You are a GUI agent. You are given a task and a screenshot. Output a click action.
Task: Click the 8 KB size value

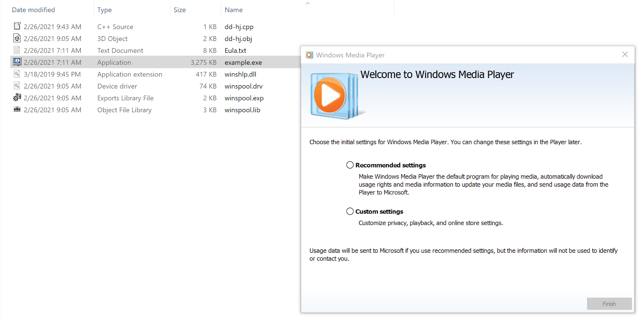pyautogui.click(x=210, y=50)
